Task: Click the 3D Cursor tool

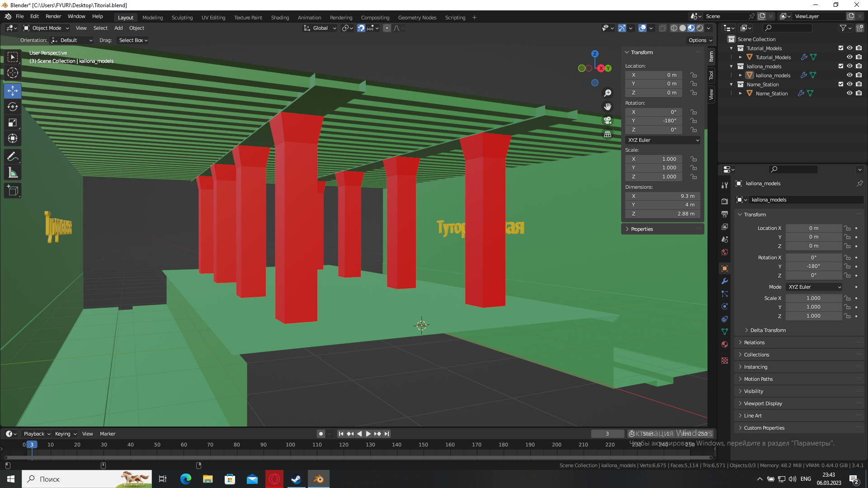Action: point(13,73)
